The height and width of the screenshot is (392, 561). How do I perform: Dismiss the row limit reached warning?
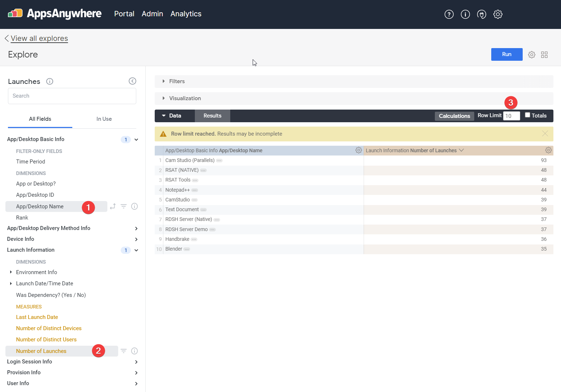545,134
